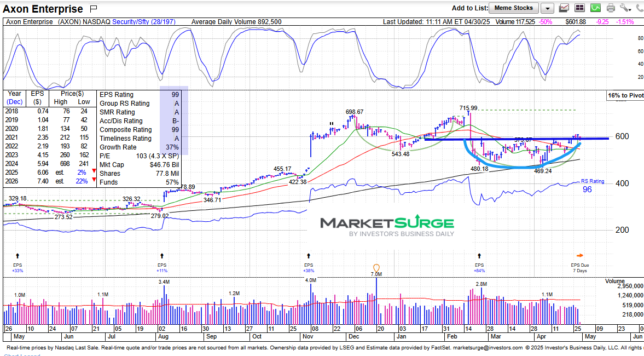644x356 pixels.
Task: Click the Mkt Cap $46.76 Bil value
Action: coord(164,164)
